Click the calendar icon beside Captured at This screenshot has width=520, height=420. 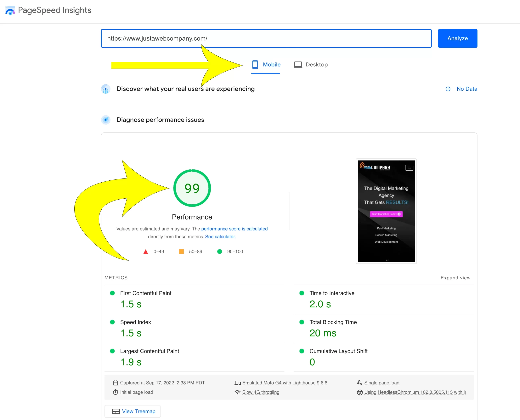pyautogui.click(x=116, y=383)
